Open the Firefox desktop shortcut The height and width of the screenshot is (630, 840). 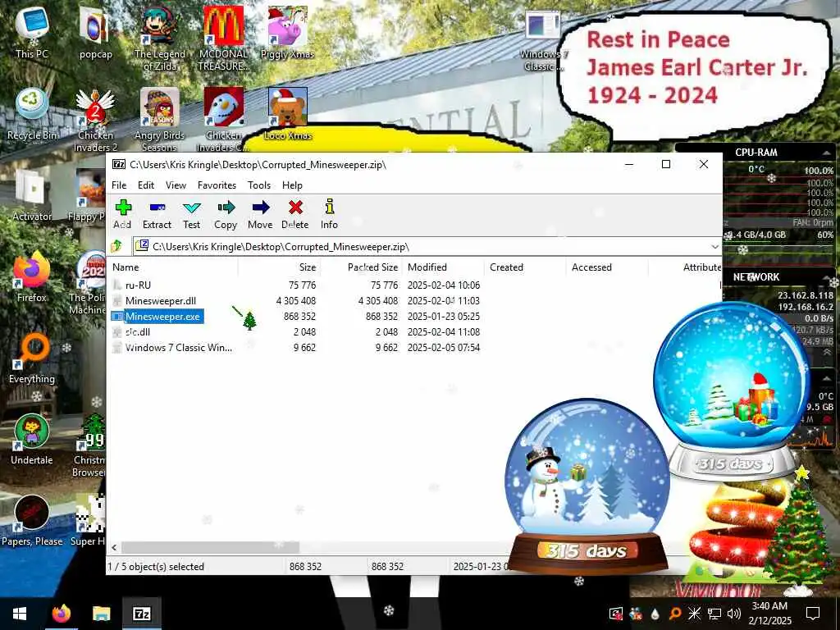32,277
